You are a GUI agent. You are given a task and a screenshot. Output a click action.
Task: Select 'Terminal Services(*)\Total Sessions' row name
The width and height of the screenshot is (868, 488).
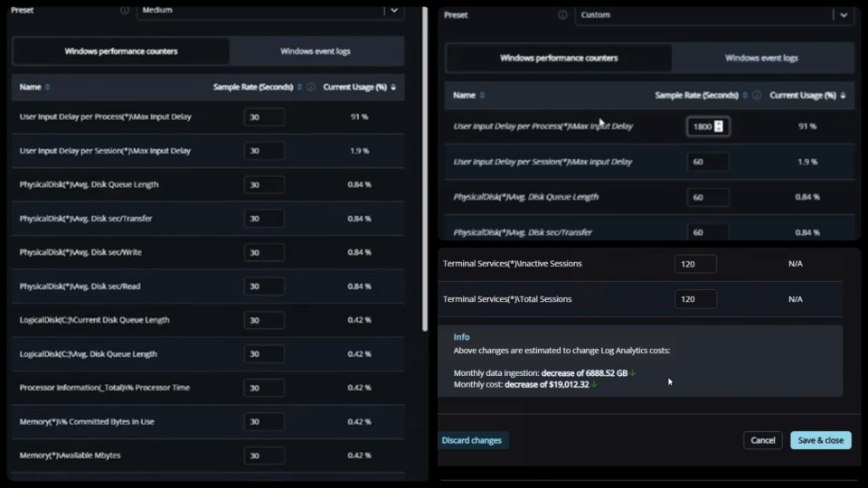pos(507,299)
